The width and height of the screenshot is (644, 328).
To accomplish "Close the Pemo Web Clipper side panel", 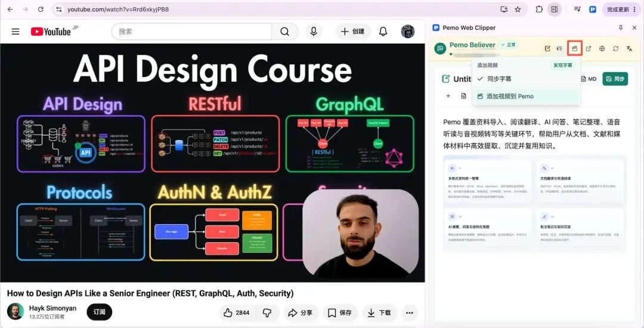I will 634,27.
